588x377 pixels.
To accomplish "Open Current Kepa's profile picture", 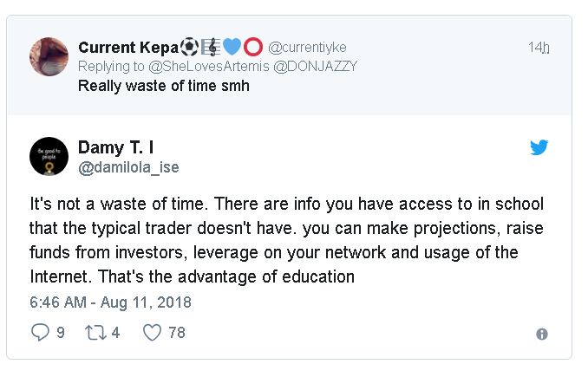I will point(49,56).
